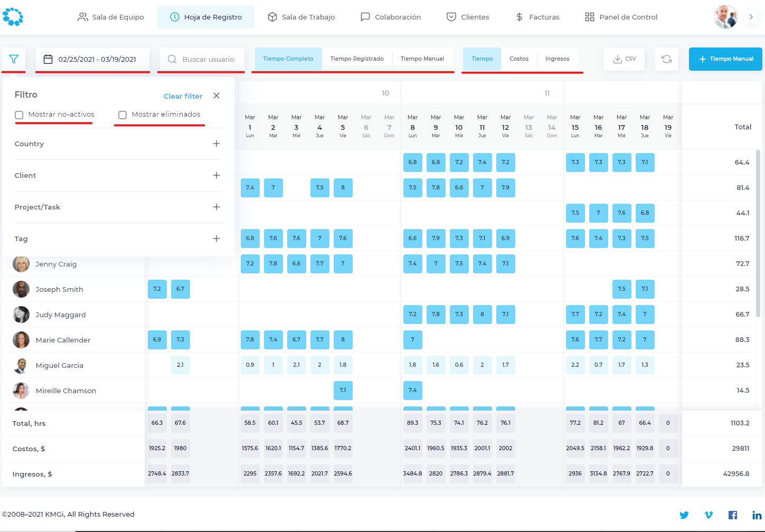Enable the Mostrar eliminados checkbox
Viewport: 765px width, 532px height.
(x=122, y=115)
